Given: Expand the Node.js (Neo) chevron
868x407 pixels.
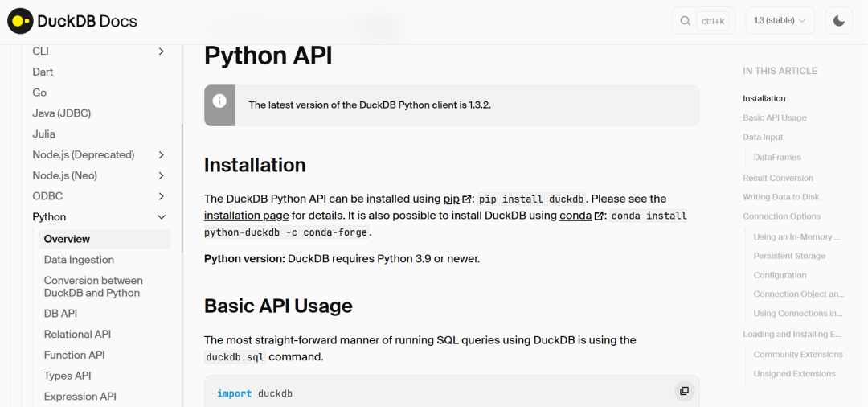Looking at the screenshot, I should (x=161, y=175).
